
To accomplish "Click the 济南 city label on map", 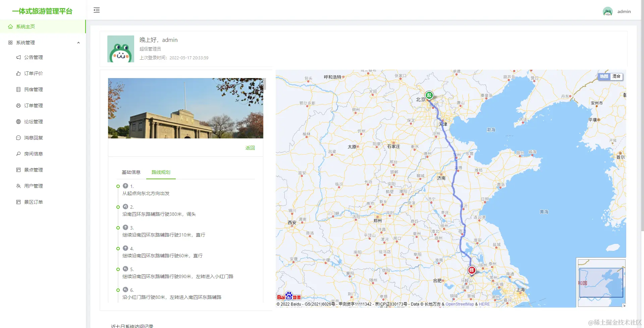I will coord(441,178).
